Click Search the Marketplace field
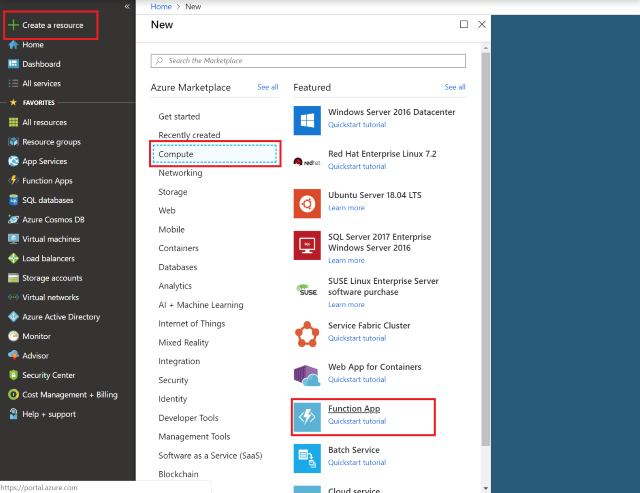This screenshot has height=493, width=640. coord(308,61)
